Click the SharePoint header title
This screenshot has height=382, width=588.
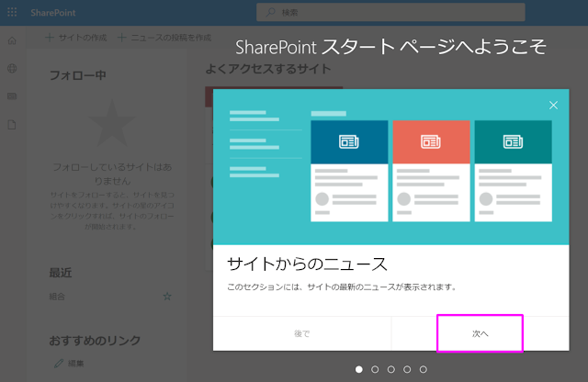point(53,13)
